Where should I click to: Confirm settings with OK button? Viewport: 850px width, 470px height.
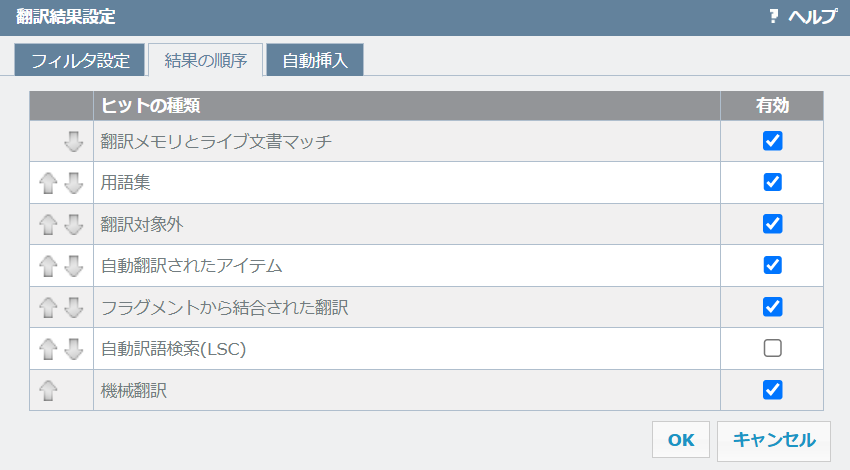(681, 440)
